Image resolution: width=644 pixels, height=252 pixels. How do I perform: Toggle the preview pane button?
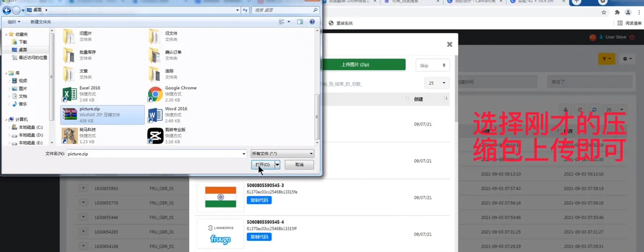click(300, 21)
